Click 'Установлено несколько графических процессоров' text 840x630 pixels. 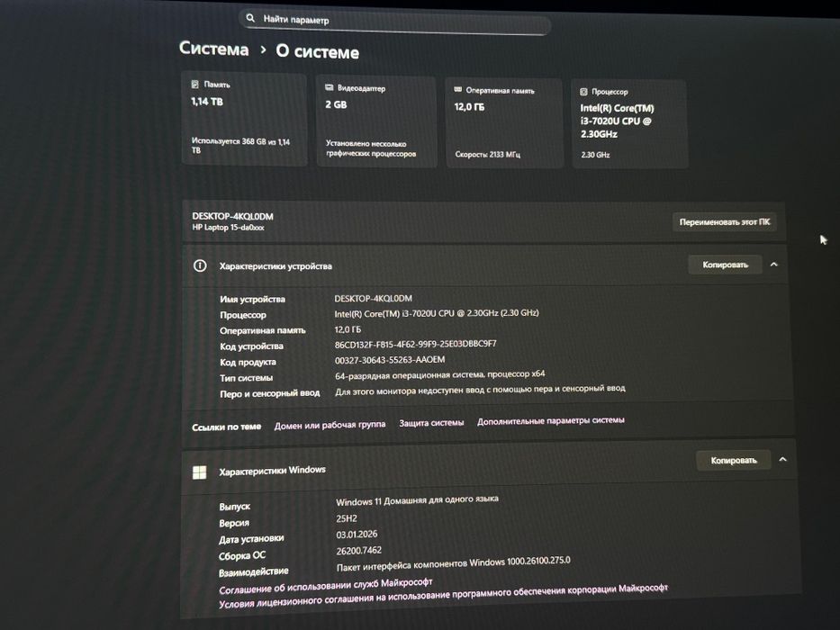coord(371,148)
